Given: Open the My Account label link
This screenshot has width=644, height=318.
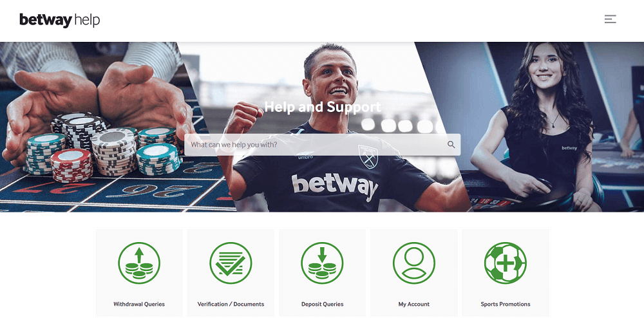Looking at the screenshot, I should coord(414,304).
